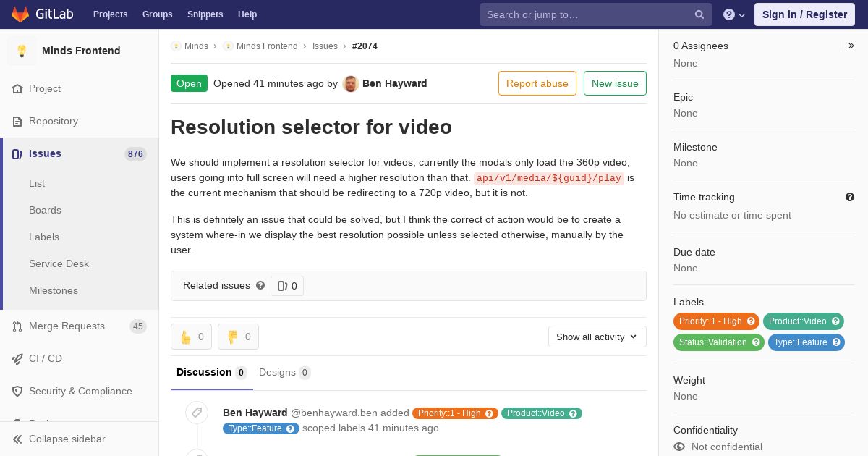
Task: Click Ben Hayward's avatar in the issue header
Action: tap(351, 84)
